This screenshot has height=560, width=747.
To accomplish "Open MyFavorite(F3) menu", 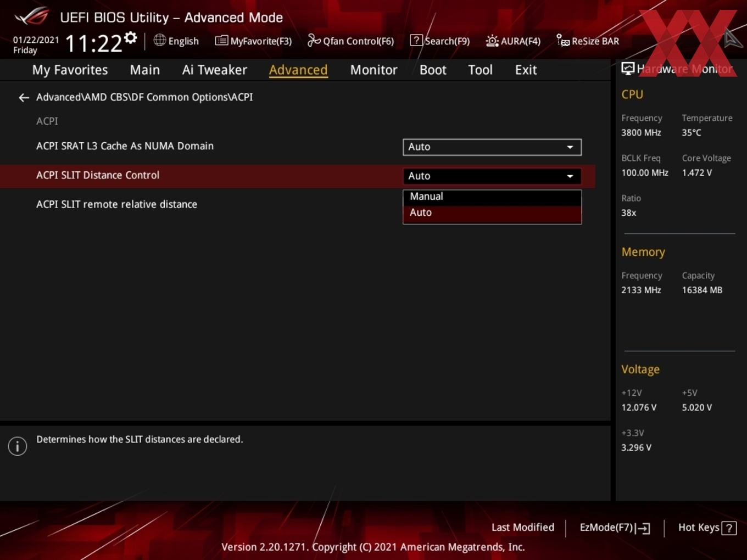I will click(253, 41).
